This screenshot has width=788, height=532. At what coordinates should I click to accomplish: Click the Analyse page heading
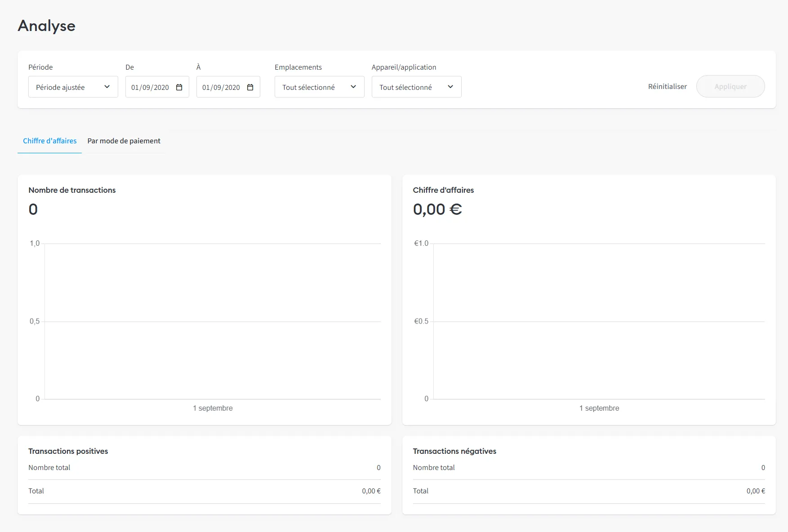[47, 26]
